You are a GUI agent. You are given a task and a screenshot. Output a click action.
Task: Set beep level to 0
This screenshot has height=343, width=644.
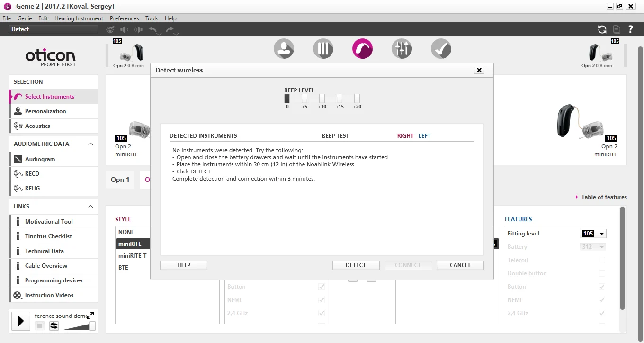[x=287, y=99]
